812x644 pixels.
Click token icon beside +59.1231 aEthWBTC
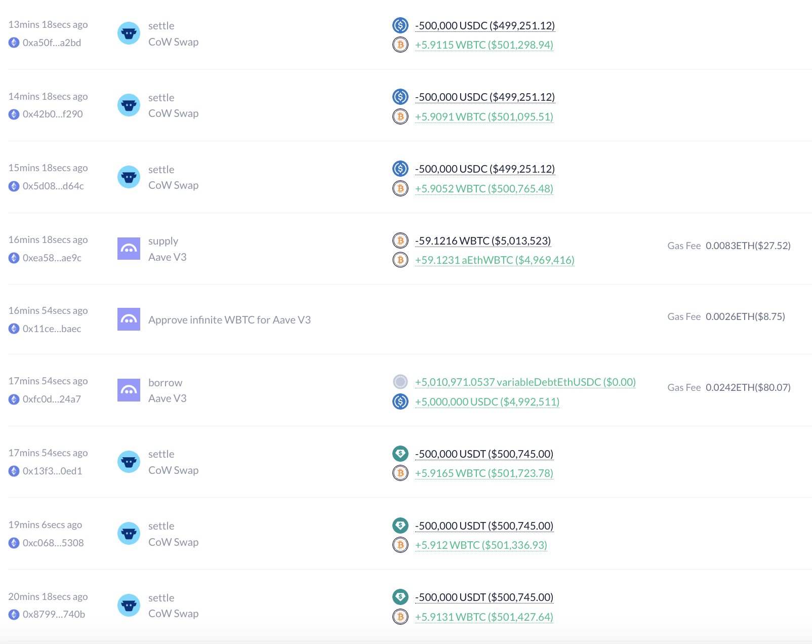400,260
